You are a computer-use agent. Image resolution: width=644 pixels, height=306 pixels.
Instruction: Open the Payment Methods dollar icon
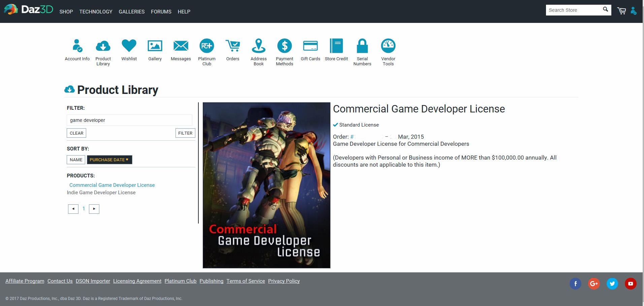click(x=285, y=46)
